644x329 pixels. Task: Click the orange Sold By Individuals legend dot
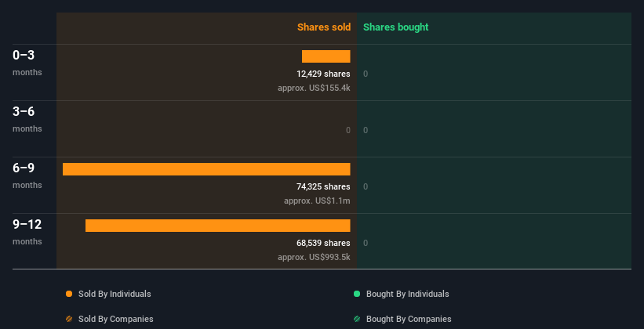pos(69,294)
